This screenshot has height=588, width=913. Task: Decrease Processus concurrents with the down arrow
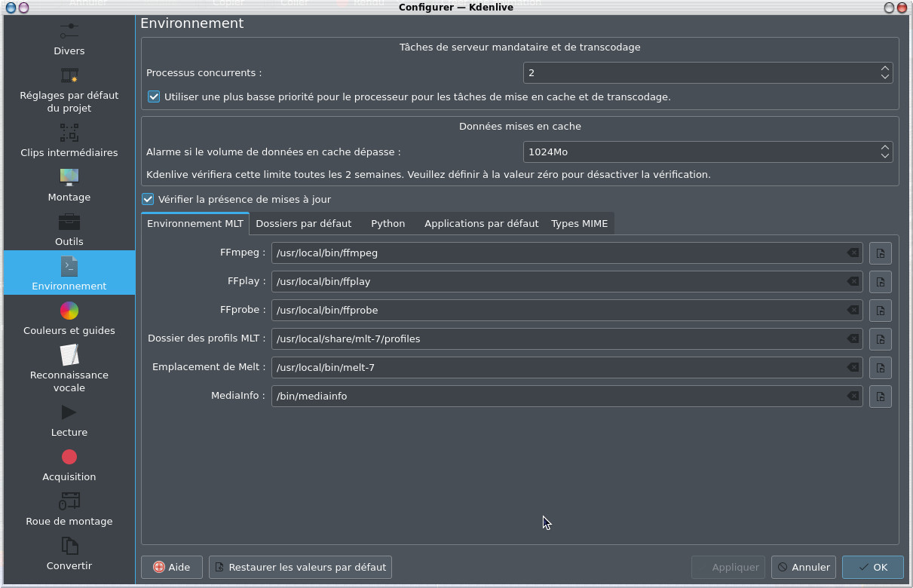[885, 78]
